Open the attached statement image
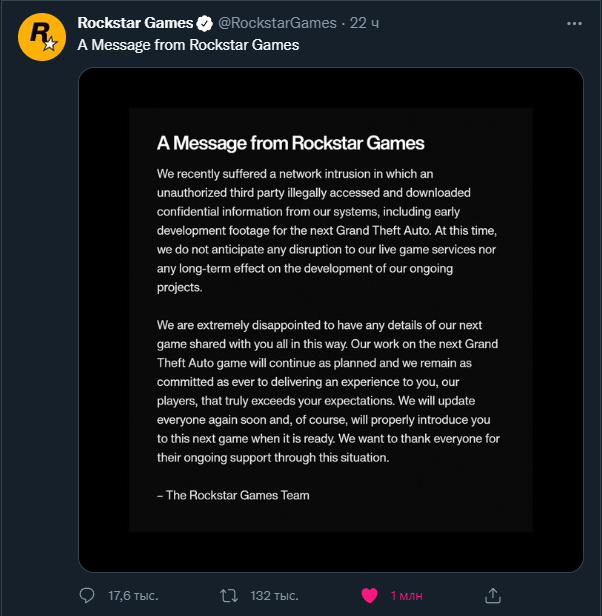Viewport: 602px width, 616px height. tap(330, 320)
